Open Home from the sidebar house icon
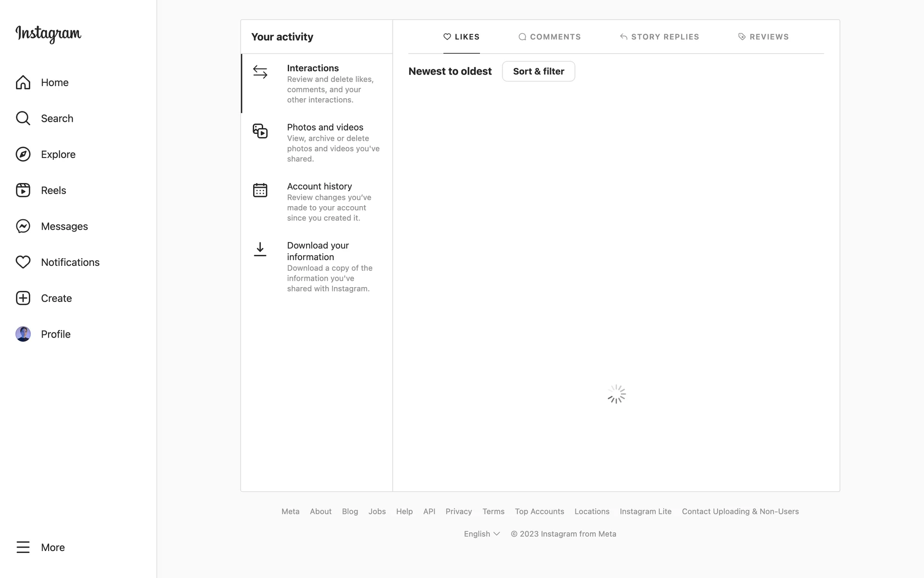 click(x=23, y=82)
